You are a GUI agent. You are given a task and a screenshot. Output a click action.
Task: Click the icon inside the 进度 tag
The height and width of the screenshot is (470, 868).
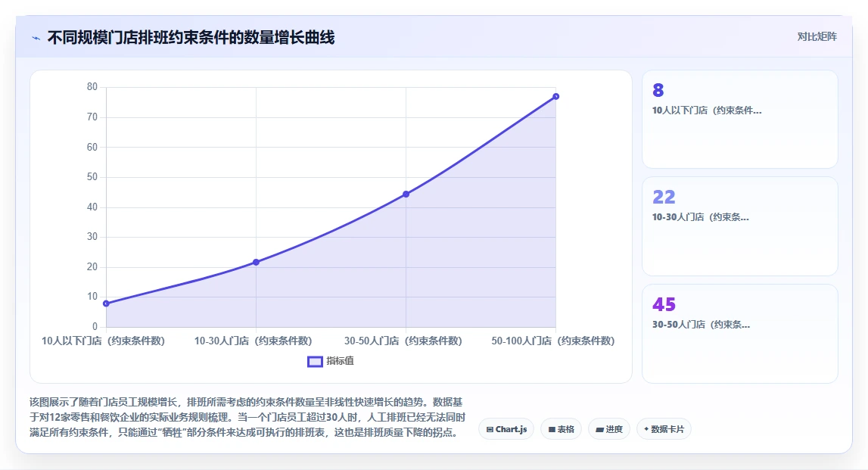600,430
